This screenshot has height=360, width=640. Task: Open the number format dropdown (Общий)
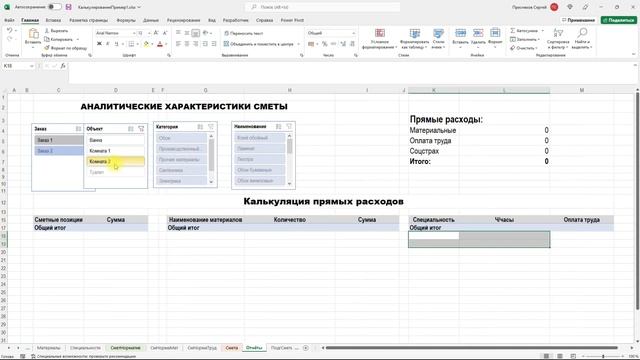pyautogui.click(x=353, y=33)
